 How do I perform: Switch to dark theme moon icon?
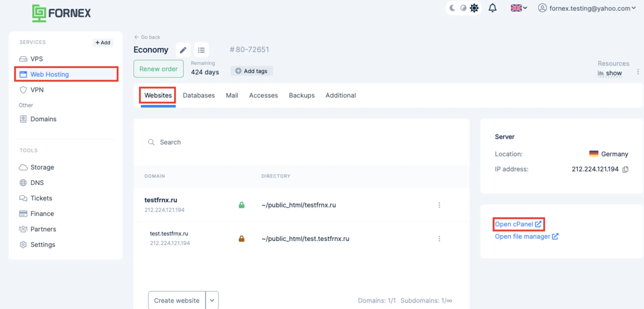coord(452,8)
